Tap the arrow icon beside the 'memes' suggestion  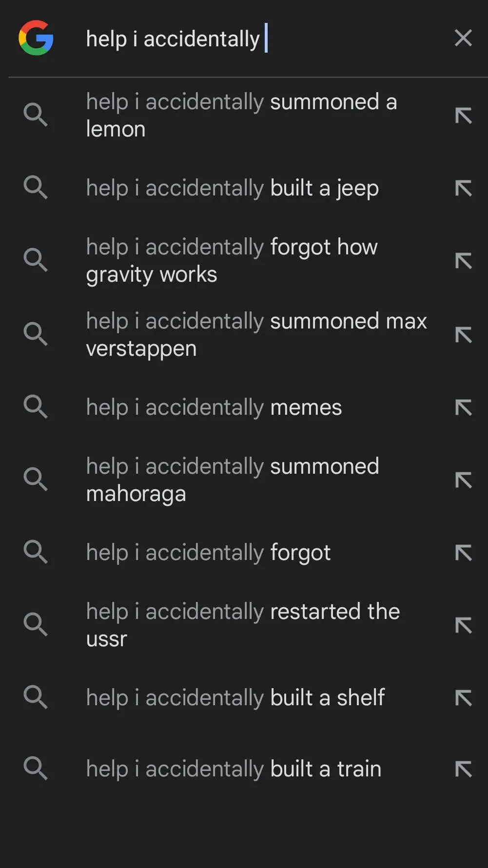(x=463, y=407)
